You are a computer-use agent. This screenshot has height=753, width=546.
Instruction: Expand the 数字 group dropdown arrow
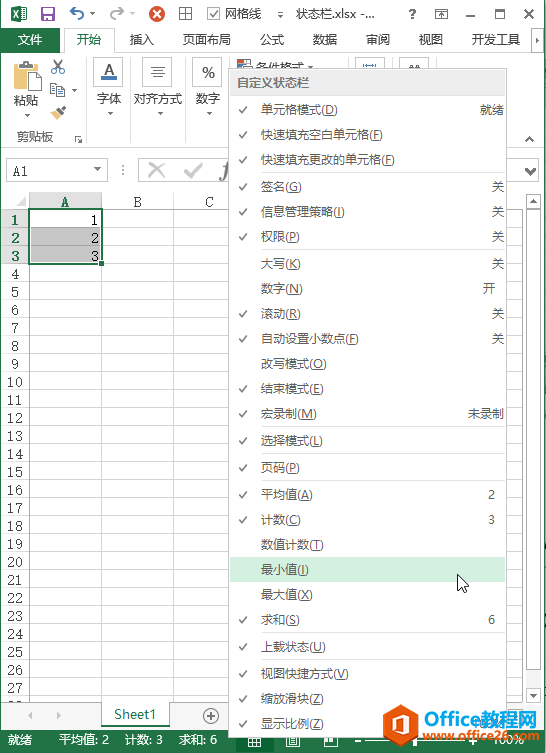point(209,114)
